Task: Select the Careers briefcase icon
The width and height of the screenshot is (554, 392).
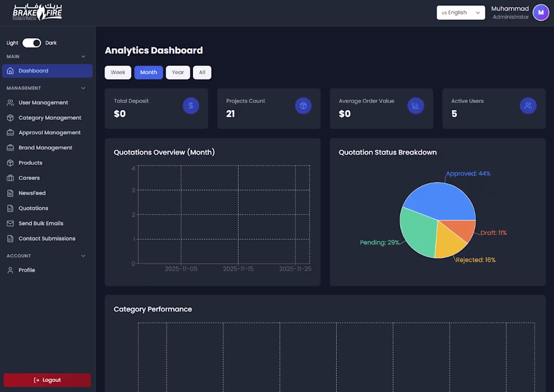Action: 11,177
